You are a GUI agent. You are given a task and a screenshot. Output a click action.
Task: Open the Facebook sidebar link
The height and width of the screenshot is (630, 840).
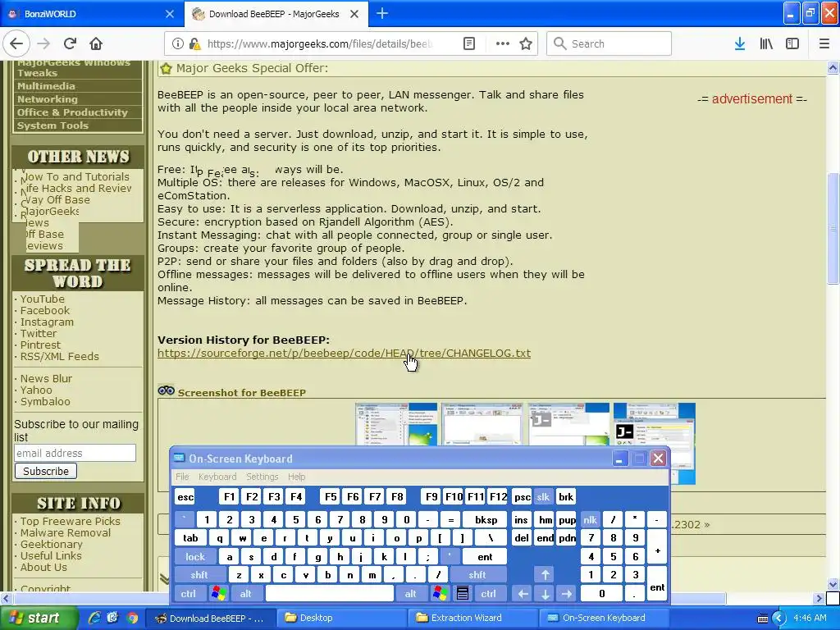pyautogui.click(x=45, y=310)
